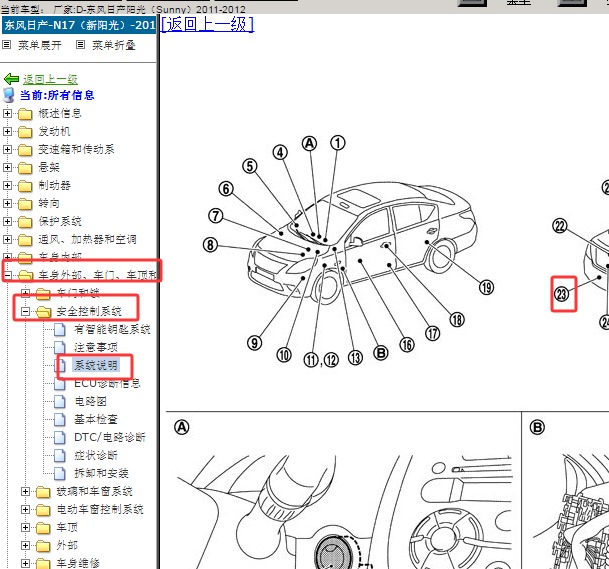Image resolution: width=609 pixels, height=569 pixels.
Task: Select the 车身维修 folder label
Action: click(x=78, y=564)
